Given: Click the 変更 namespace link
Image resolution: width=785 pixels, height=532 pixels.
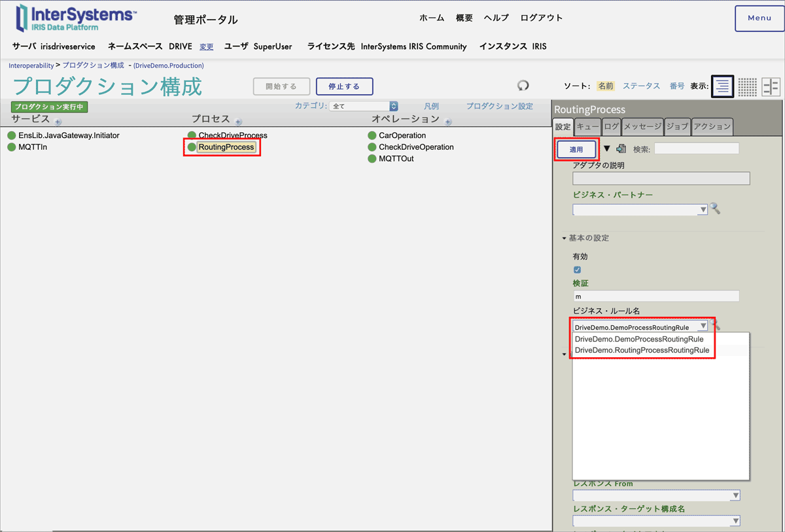Looking at the screenshot, I should [x=207, y=46].
